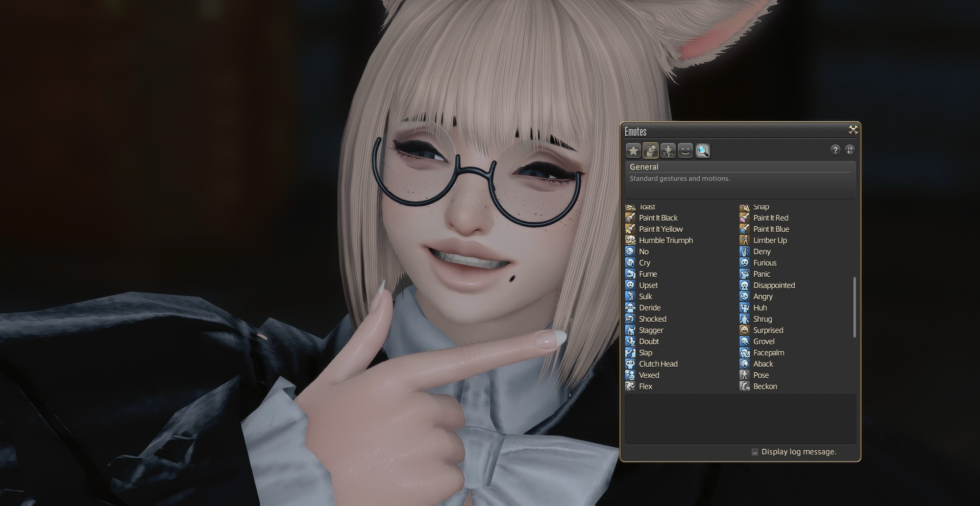Toggle the Display log message checkbox
Screen dimensions: 980x506
click(x=755, y=452)
